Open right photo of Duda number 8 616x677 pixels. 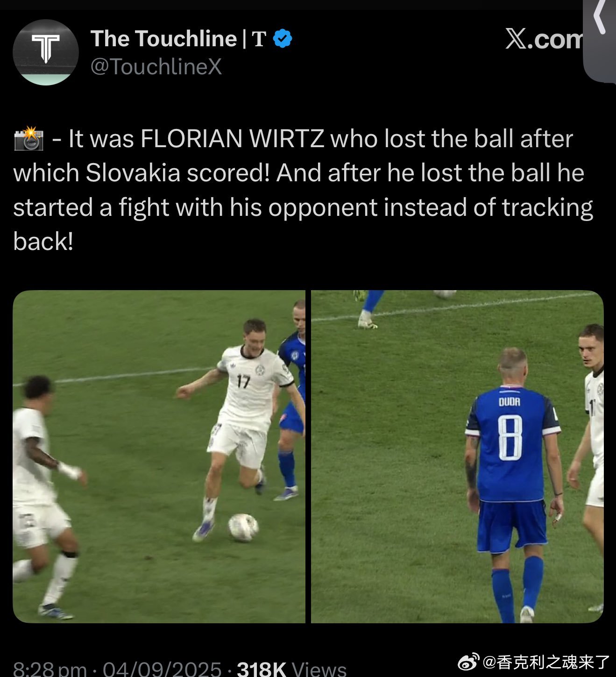coord(457,456)
